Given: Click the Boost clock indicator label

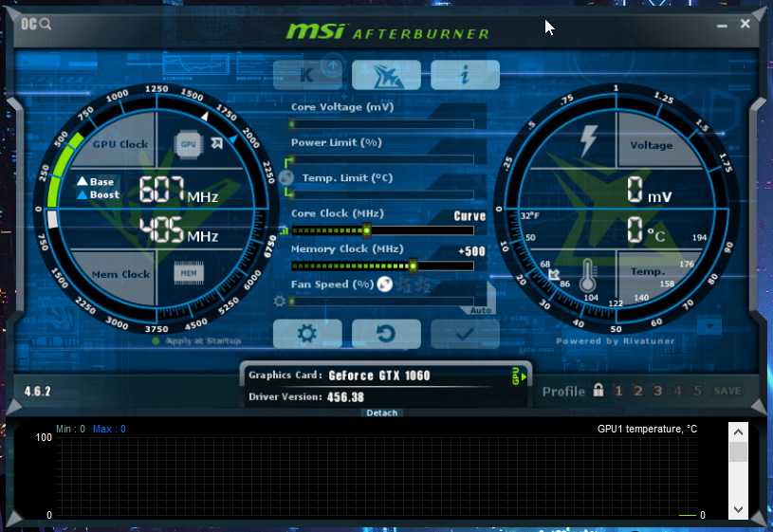Looking at the screenshot, I should 99,194.
